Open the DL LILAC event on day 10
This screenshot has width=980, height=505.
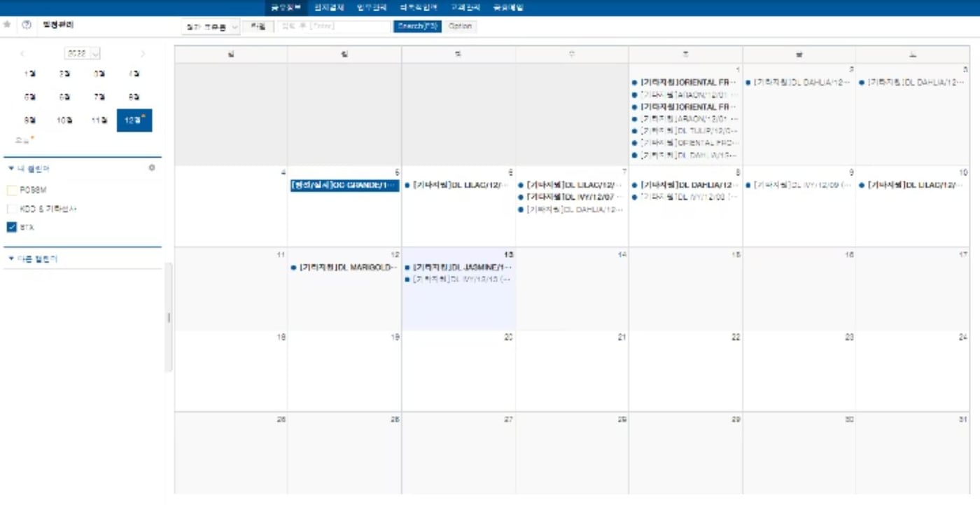click(913, 186)
